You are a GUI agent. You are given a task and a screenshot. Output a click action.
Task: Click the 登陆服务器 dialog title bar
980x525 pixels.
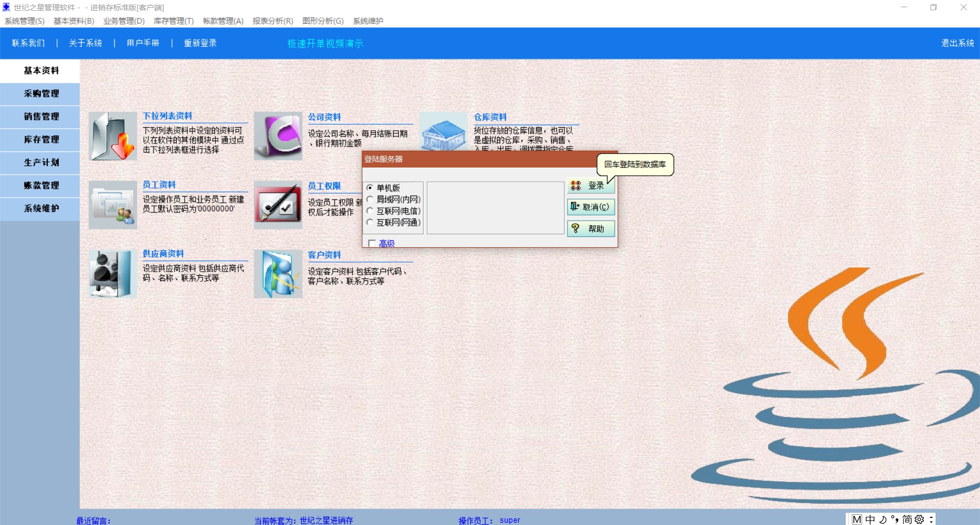coord(480,159)
